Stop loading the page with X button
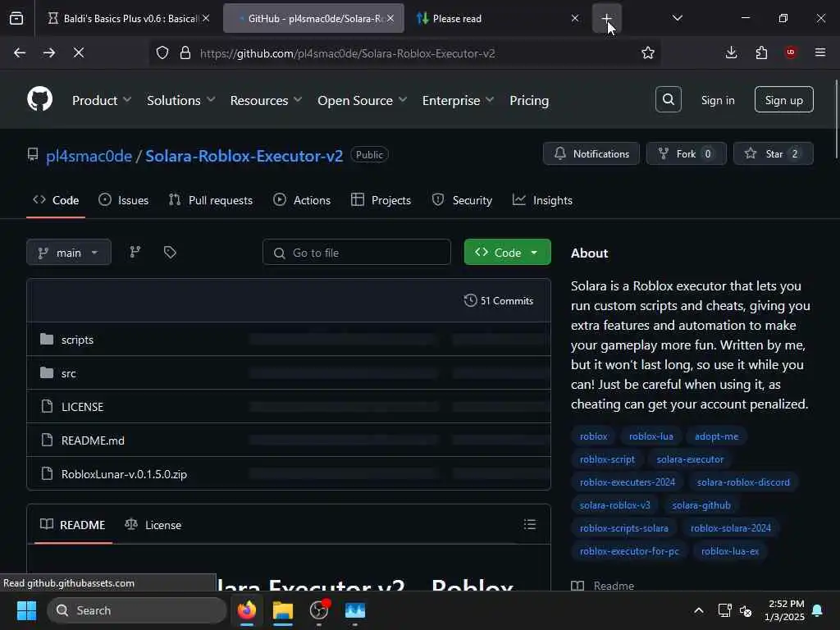 click(78, 52)
